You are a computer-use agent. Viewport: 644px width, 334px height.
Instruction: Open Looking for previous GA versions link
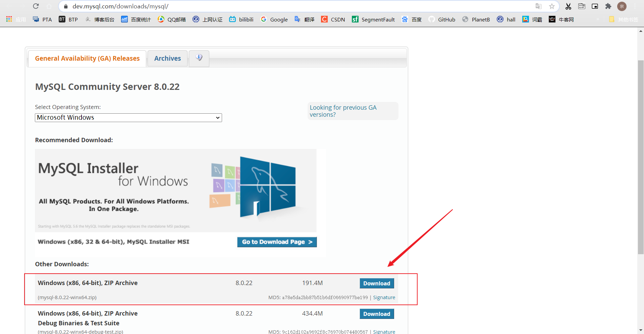point(343,111)
